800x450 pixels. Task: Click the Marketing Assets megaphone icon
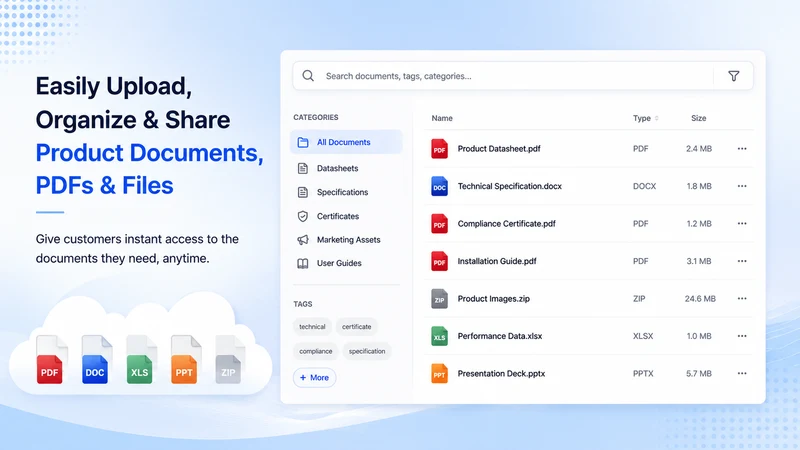coord(303,240)
